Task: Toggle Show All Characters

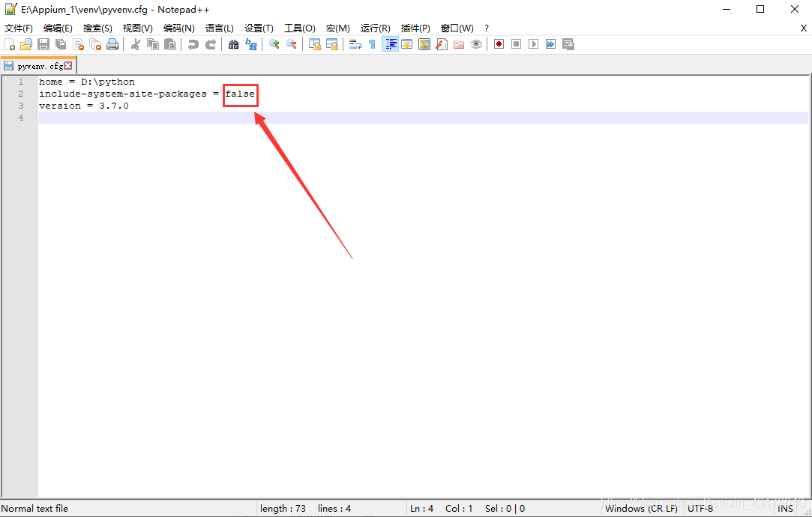Action: (x=371, y=44)
